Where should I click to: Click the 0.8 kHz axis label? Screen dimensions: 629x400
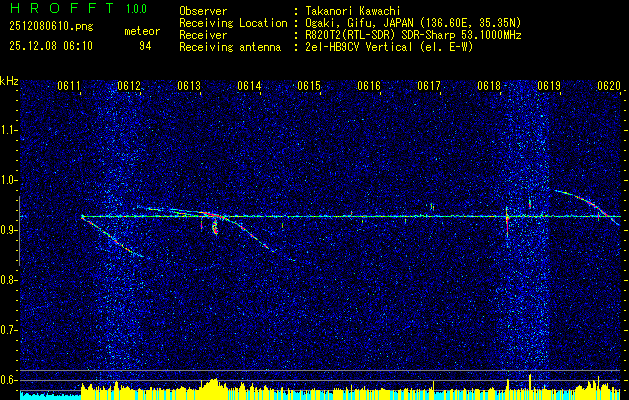coord(9,280)
